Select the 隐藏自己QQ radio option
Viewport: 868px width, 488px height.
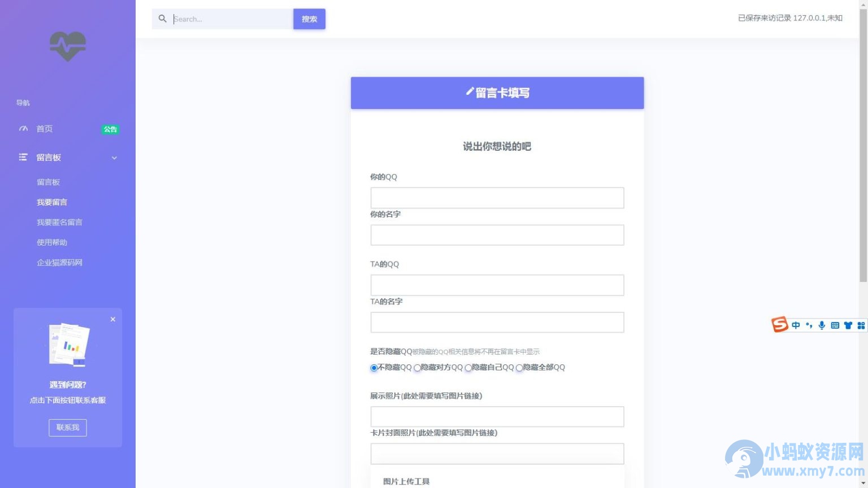468,368
